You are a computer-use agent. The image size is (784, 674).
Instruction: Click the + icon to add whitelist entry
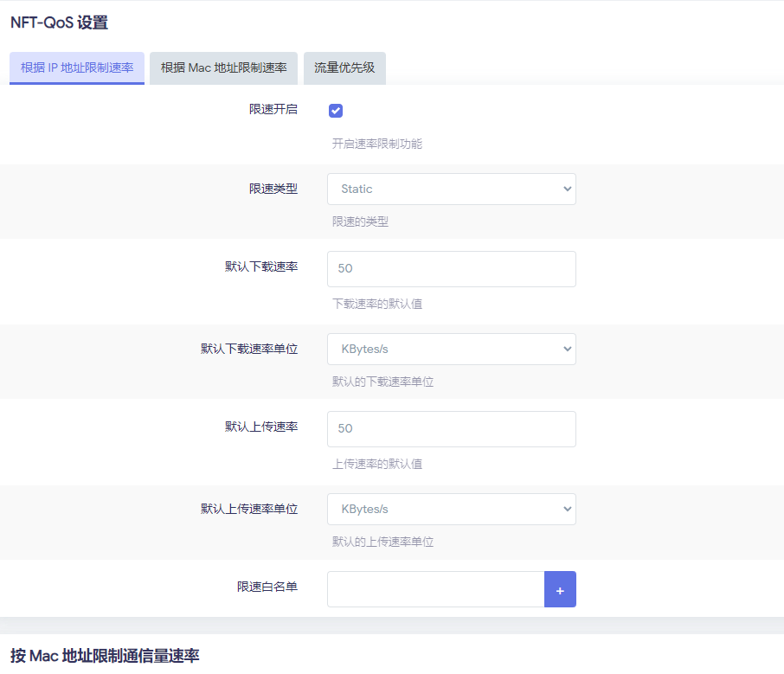tap(560, 589)
